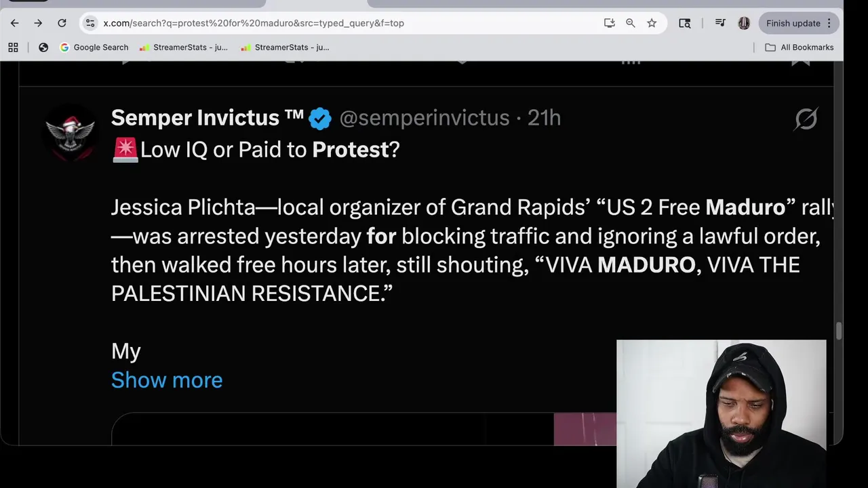This screenshot has height=488, width=868.
Task: Click the browser back arrow
Action: point(15,23)
